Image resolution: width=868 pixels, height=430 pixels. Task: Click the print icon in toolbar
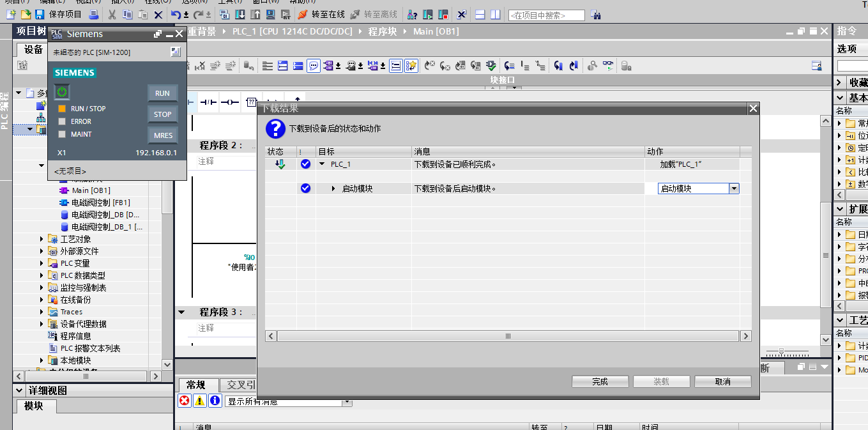click(x=93, y=14)
